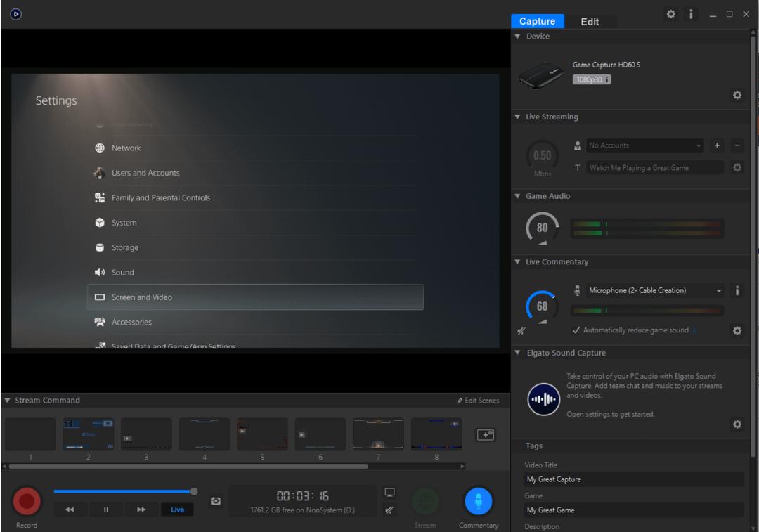The height and width of the screenshot is (532, 759).
Task: Collapse the Device section
Action: coord(517,37)
